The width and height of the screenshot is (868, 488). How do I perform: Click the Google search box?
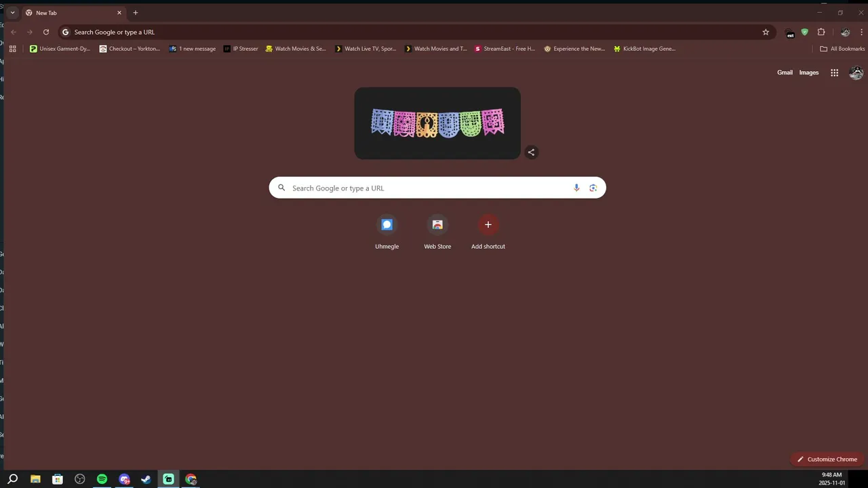pyautogui.click(x=437, y=188)
